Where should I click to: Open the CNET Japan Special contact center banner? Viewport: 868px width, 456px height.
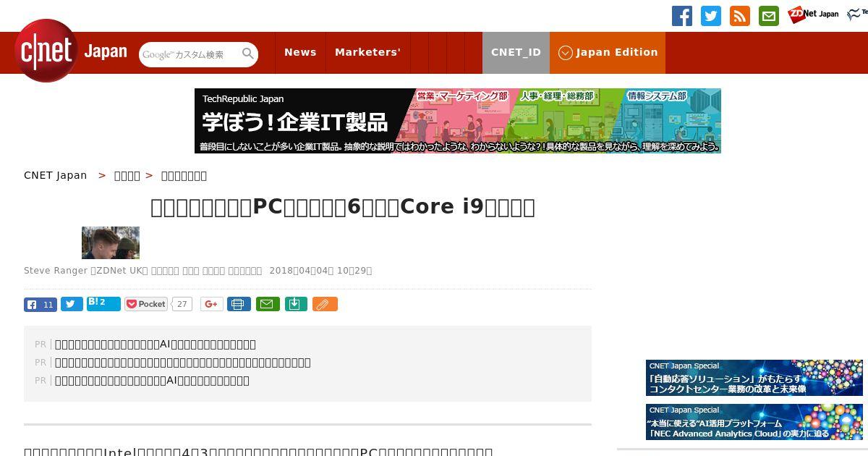tap(754, 378)
